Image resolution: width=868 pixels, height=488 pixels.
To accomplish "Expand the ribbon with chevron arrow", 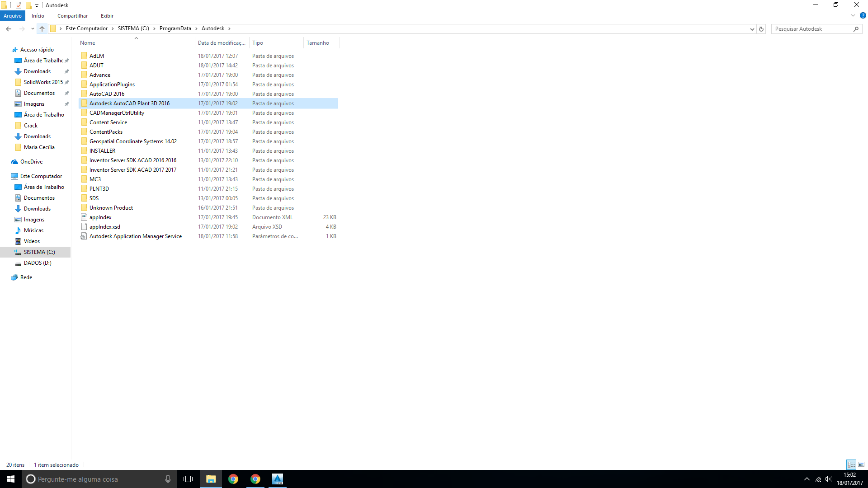I will point(853,15).
